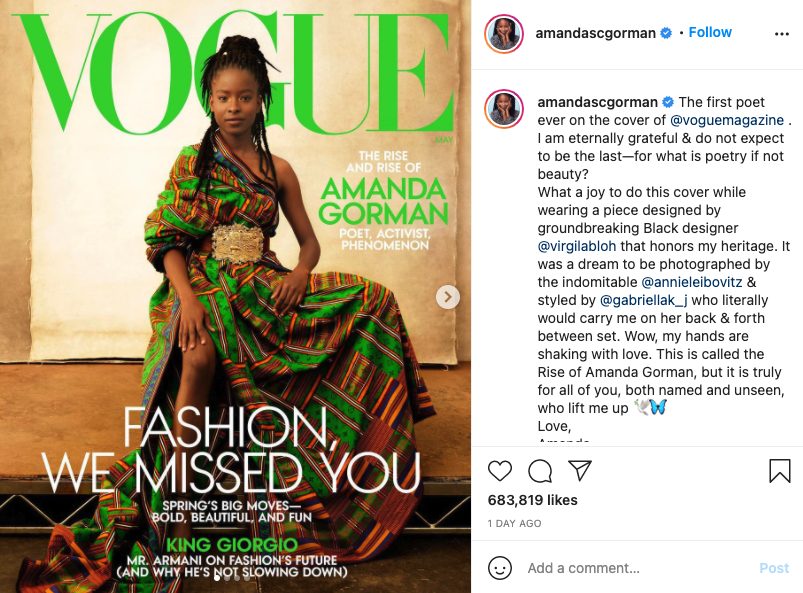
Task: Click header amandascgorman profile picture
Action: click(504, 34)
